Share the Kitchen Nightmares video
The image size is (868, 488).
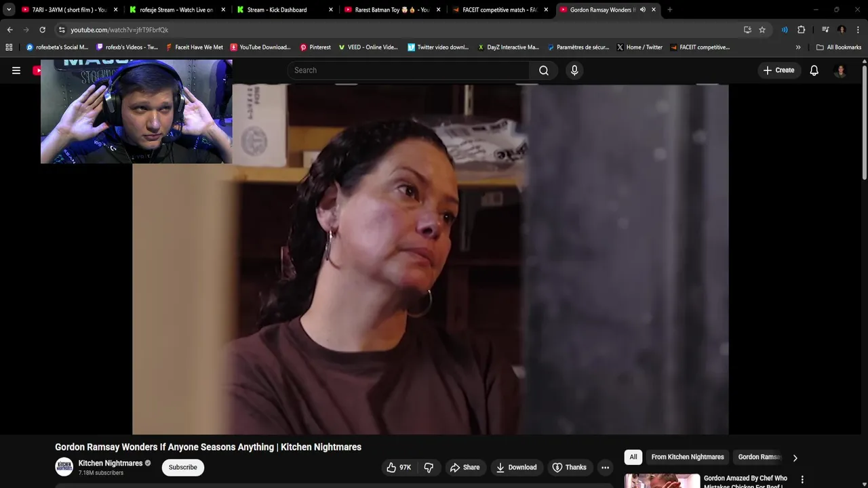click(465, 468)
